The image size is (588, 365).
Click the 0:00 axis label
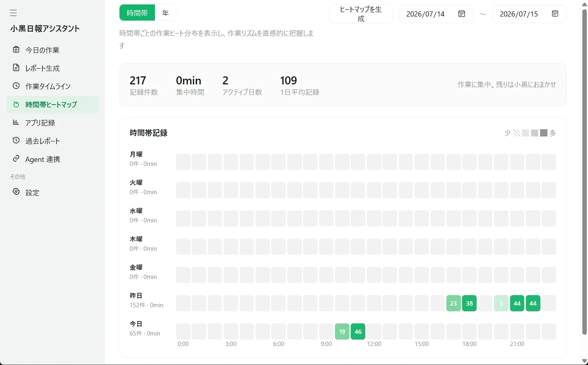183,344
